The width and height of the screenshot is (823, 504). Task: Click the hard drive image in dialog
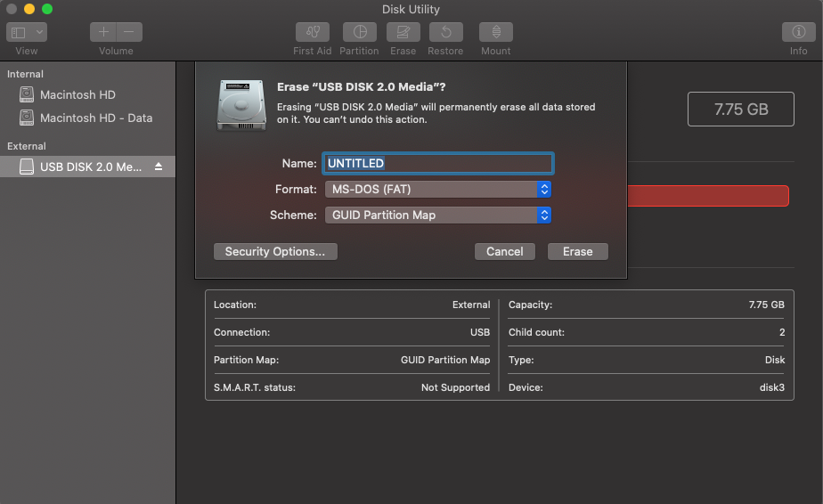(241, 105)
